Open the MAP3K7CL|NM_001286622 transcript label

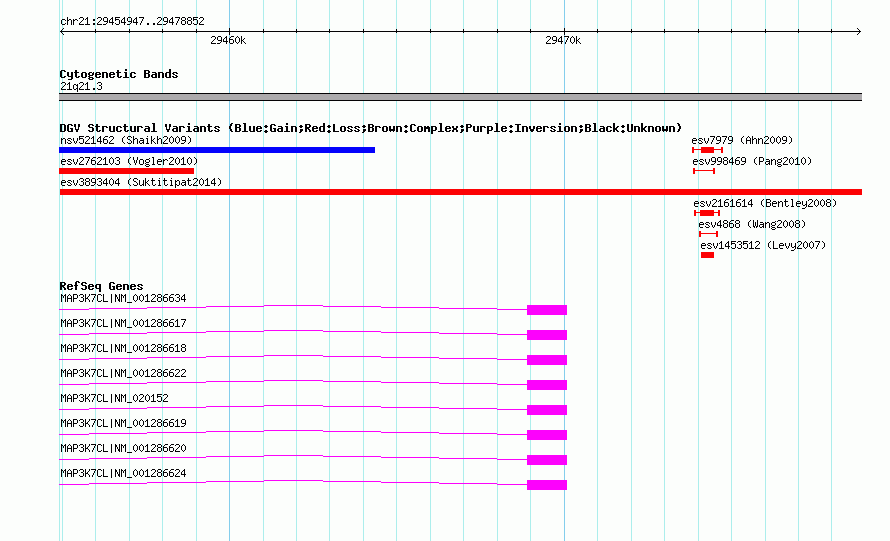click(x=123, y=373)
